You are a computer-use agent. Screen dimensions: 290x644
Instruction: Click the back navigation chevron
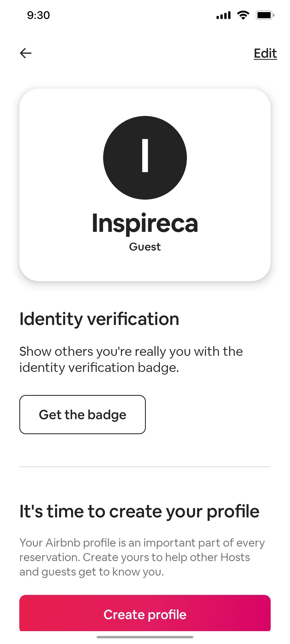pos(26,53)
